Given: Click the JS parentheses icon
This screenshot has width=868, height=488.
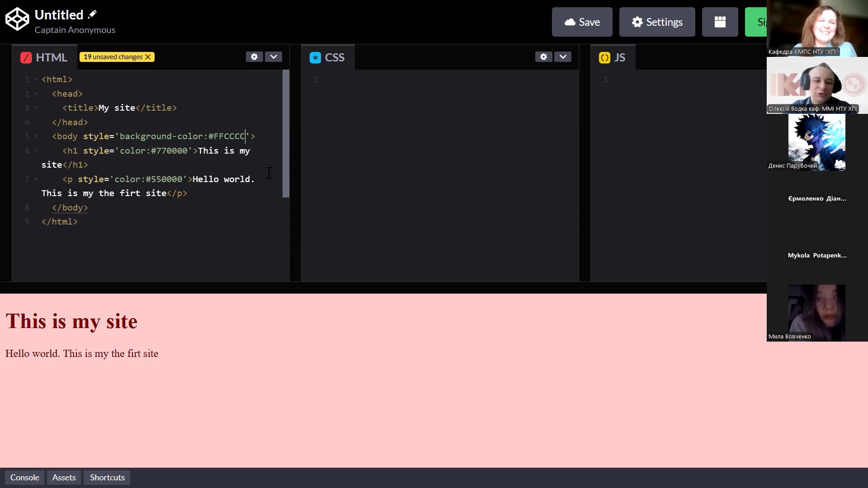Looking at the screenshot, I should tap(604, 57).
